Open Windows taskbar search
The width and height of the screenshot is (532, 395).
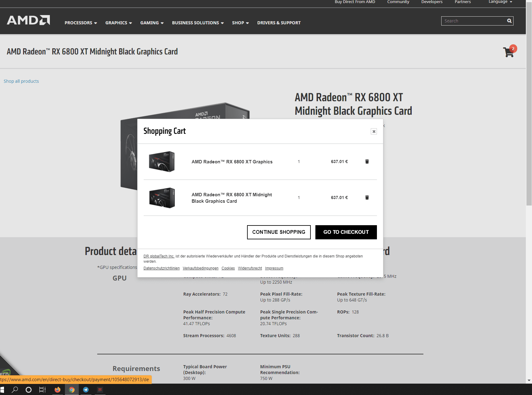pos(15,389)
